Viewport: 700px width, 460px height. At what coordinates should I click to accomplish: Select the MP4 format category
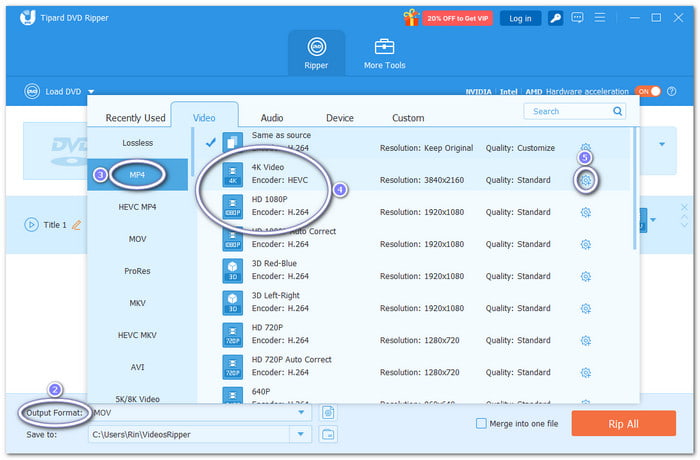(138, 175)
